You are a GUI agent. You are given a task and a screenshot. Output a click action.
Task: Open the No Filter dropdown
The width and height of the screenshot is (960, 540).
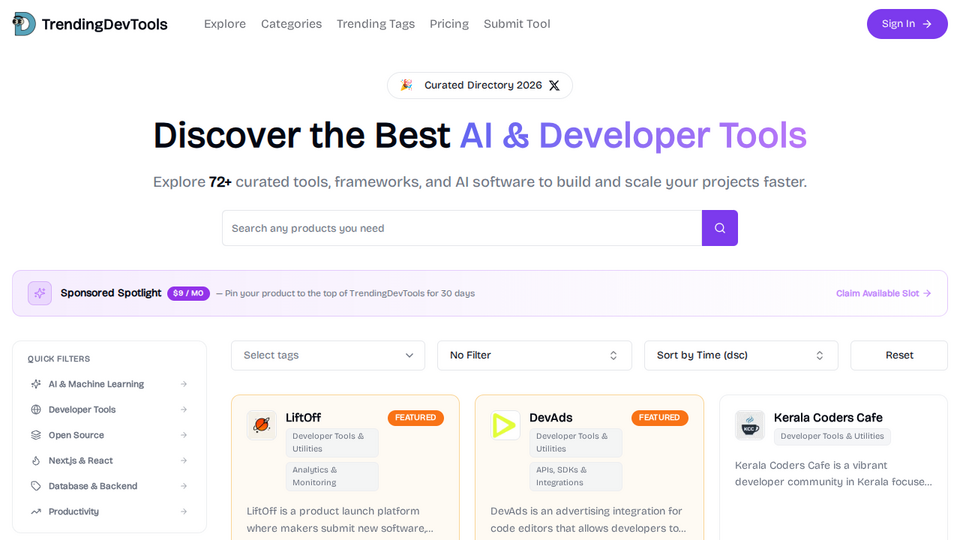coord(534,355)
